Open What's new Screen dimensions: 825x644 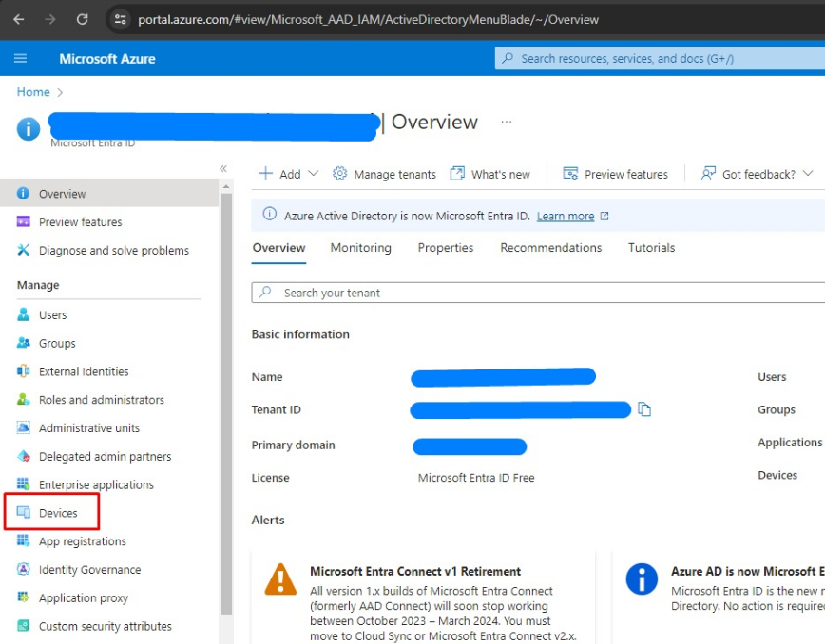point(490,174)
